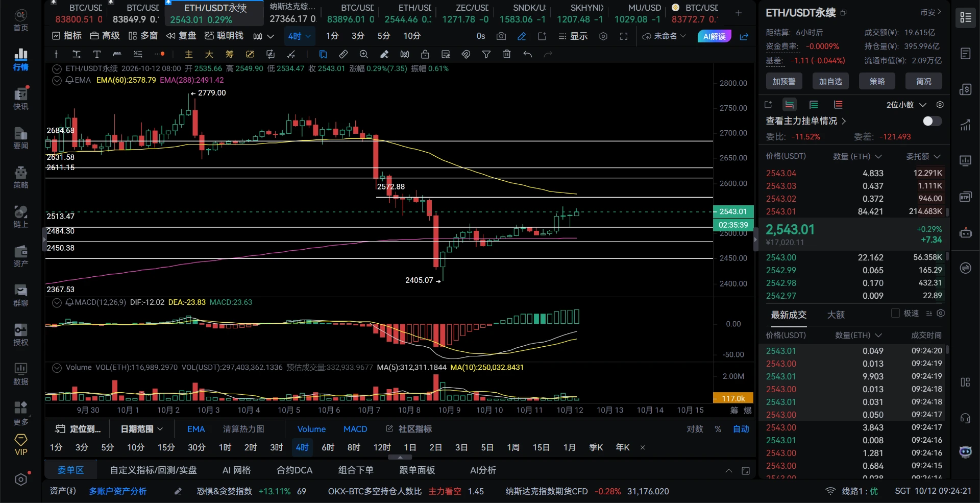The image size is (980, 503).
Task: Open 多账户资产分析 link in status bar
Action: (x=118, y=491)
